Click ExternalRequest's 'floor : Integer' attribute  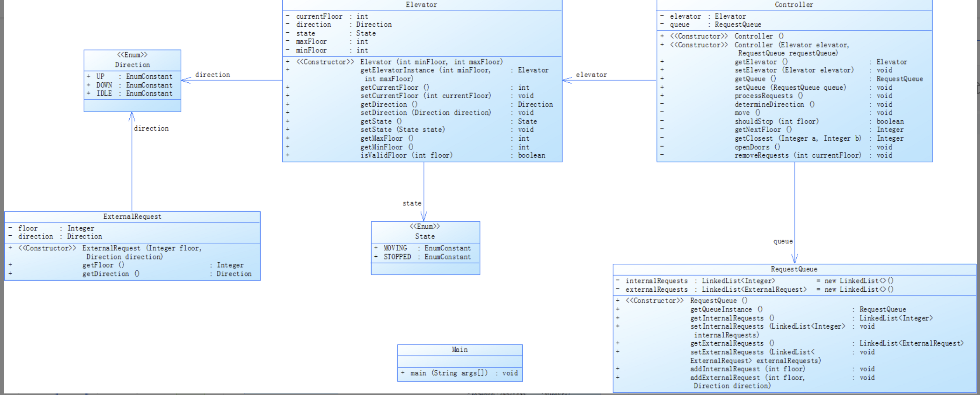pos(51,228)
